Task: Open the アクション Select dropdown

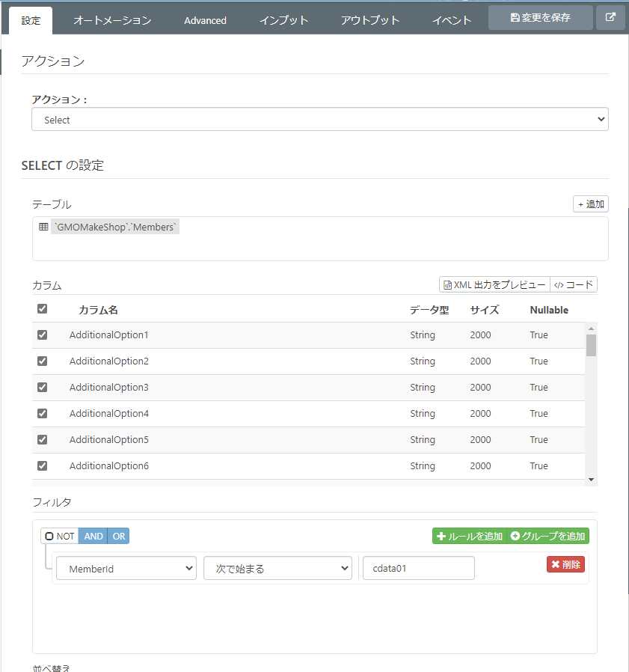Action: (319, 119)
